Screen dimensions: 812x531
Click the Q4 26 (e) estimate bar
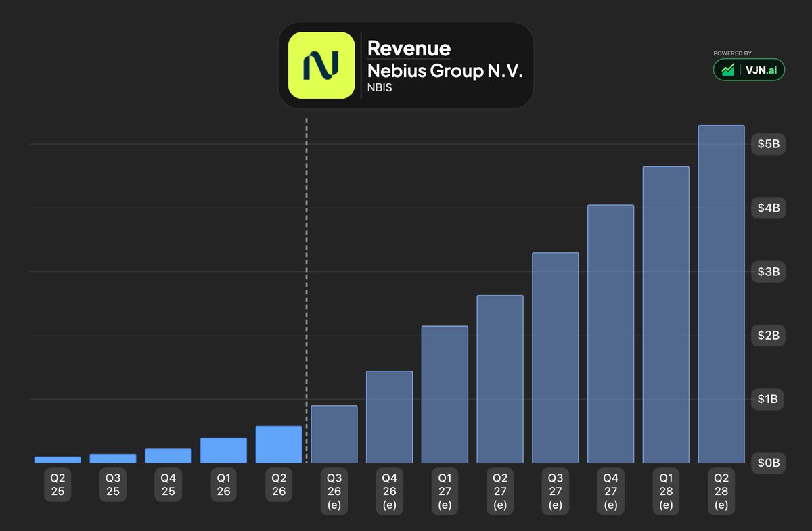(x=389, y=417)
